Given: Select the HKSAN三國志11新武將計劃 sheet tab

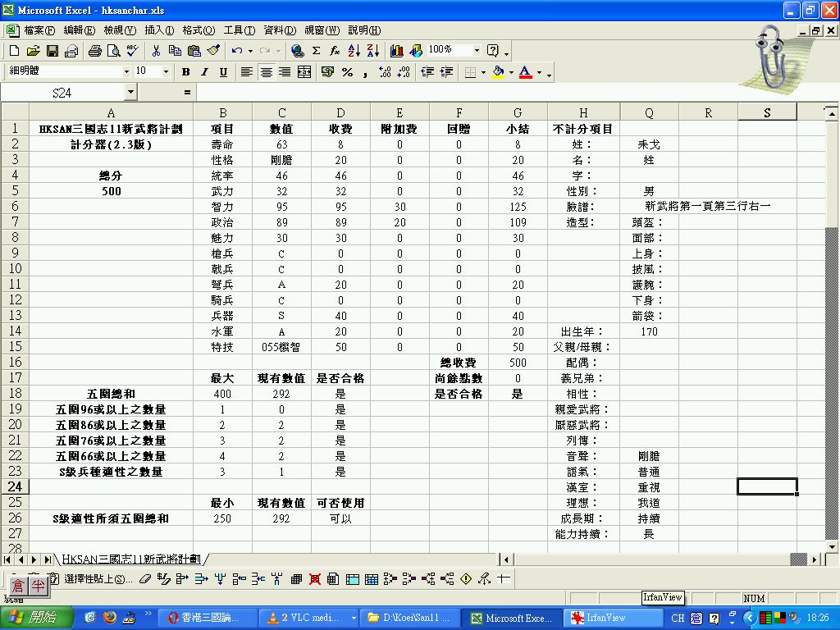Looking at the screenshot, I should click(x=131, y=559).
